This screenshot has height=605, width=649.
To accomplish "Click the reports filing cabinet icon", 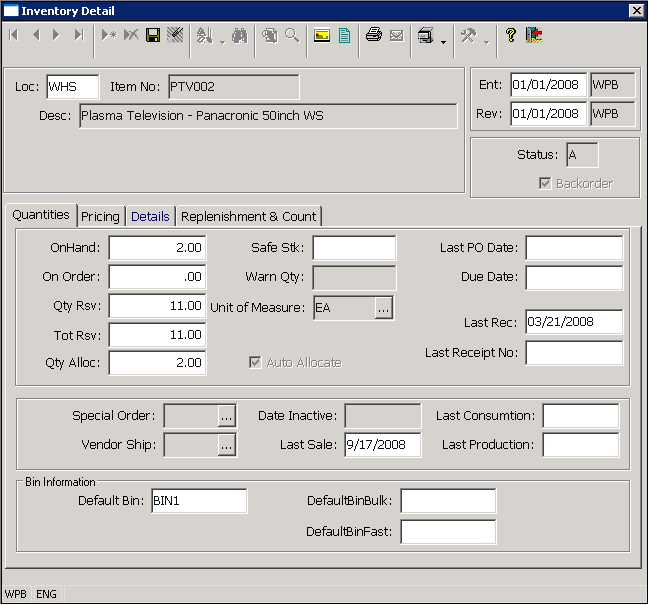I will pyautogui.click(x=425, y=36).
